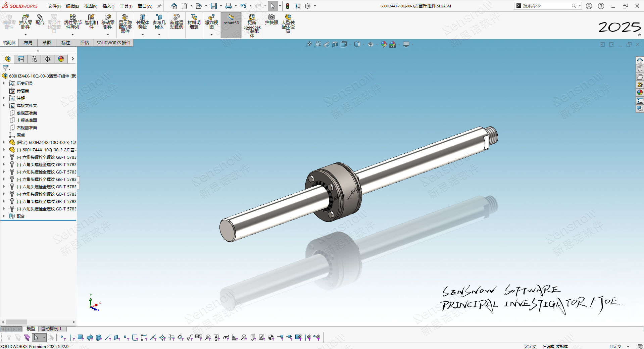Click the Section View icon in view toolbar
The image size is (644, 349).
(x=335, y=44)
